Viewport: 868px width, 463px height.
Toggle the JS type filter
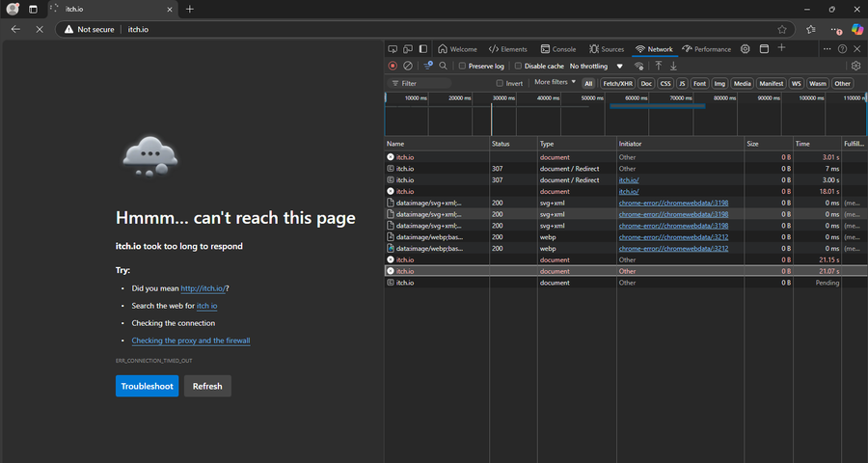coord(682,84)
